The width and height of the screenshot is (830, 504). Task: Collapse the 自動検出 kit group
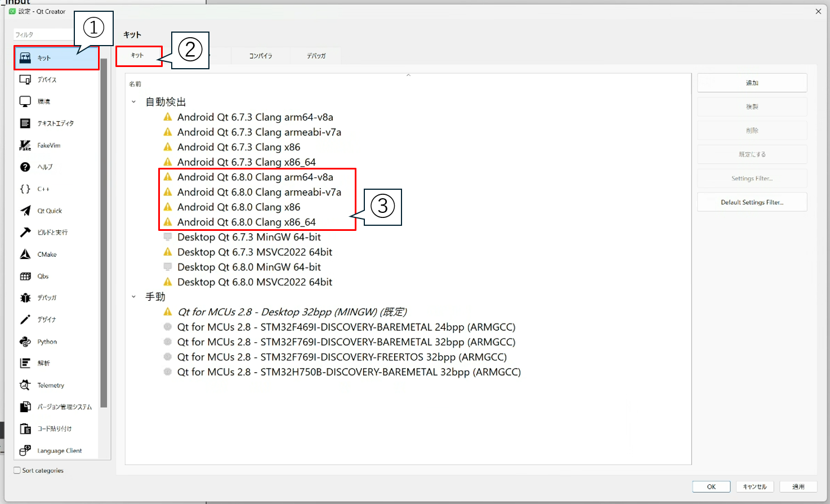133,102
